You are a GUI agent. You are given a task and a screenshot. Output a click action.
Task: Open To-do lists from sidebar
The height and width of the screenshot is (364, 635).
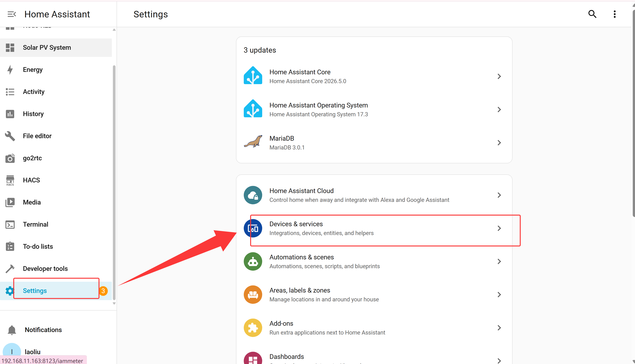56,246
